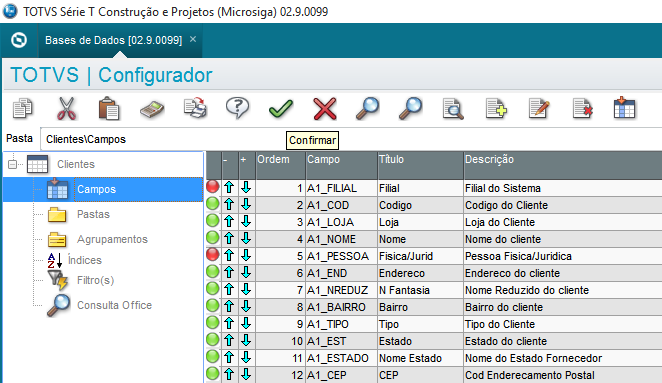Click the printer icon in toolbar
Image resolution: width=662 pixels, height=383 pixels.
pyautogui.click(x=195, y=108)
